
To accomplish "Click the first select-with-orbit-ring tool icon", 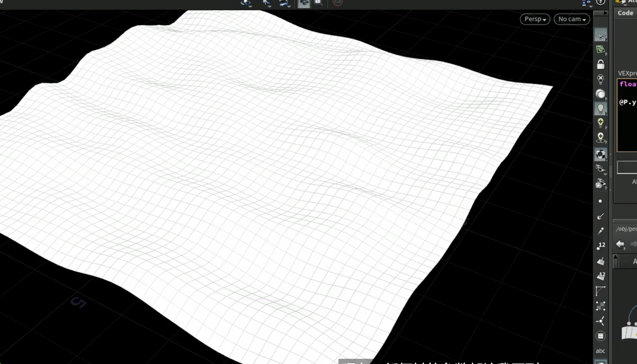I will pos(245,2).
